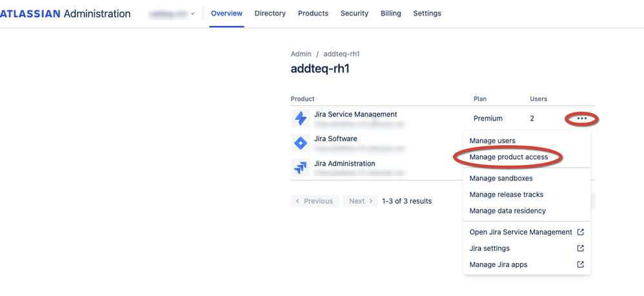The width and height of the screenshot is (644, 296).
Task: Click the Product column header
Action: click(x=303, y=99)
